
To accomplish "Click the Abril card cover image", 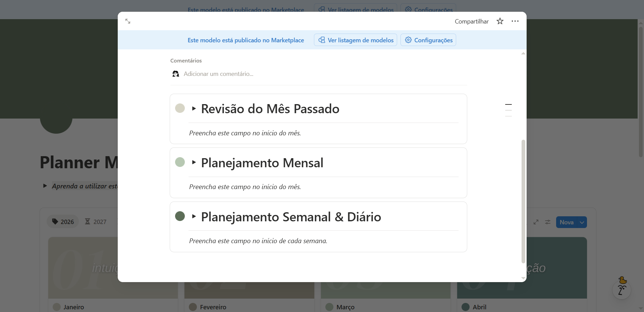I will [557, 268].
